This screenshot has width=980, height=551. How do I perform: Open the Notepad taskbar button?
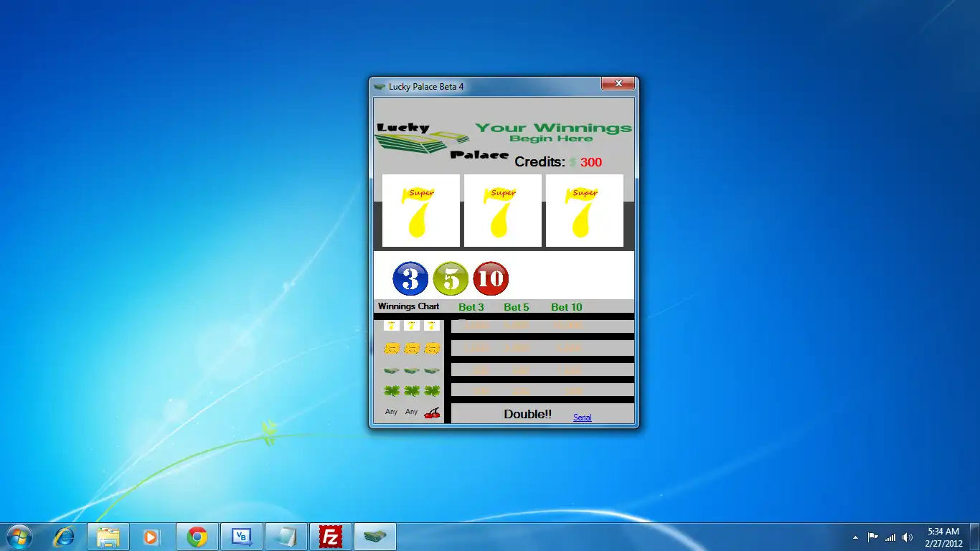pos(286,537)
